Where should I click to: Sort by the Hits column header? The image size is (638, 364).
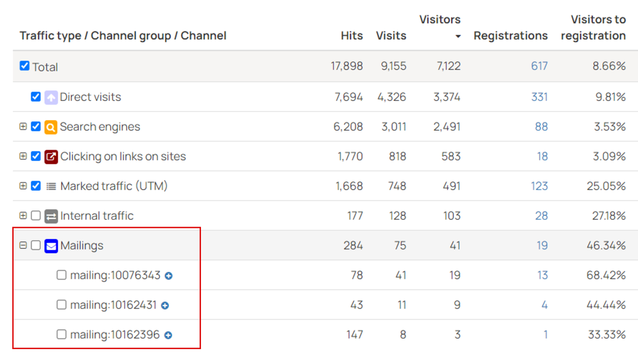pyautogui.click(x=352, y=36)
